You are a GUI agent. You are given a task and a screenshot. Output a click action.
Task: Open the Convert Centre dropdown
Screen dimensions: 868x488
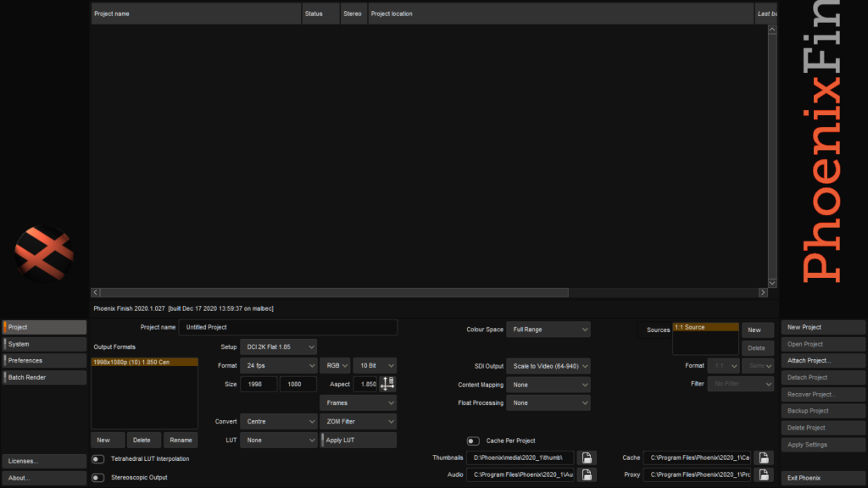[x=278, y=422]
